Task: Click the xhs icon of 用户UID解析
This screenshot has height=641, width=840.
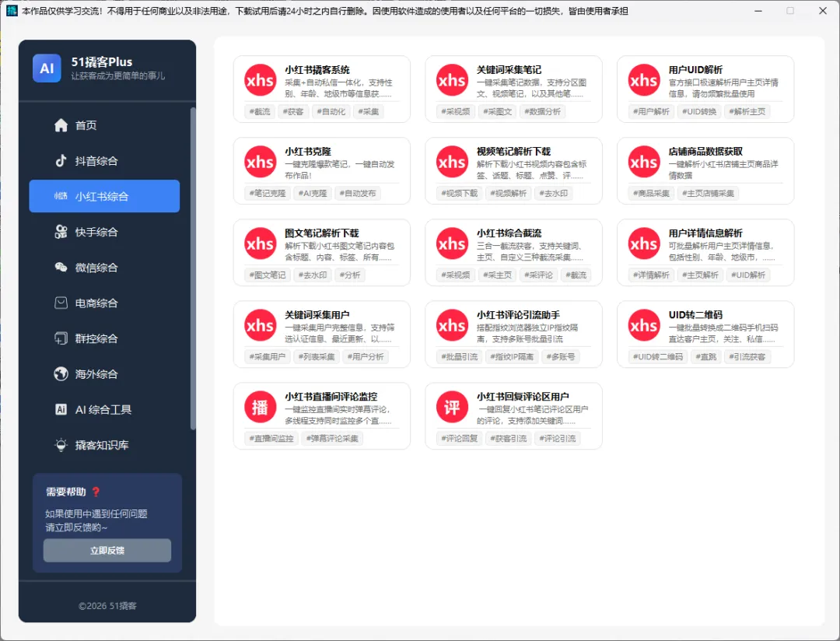Action: 644,80
